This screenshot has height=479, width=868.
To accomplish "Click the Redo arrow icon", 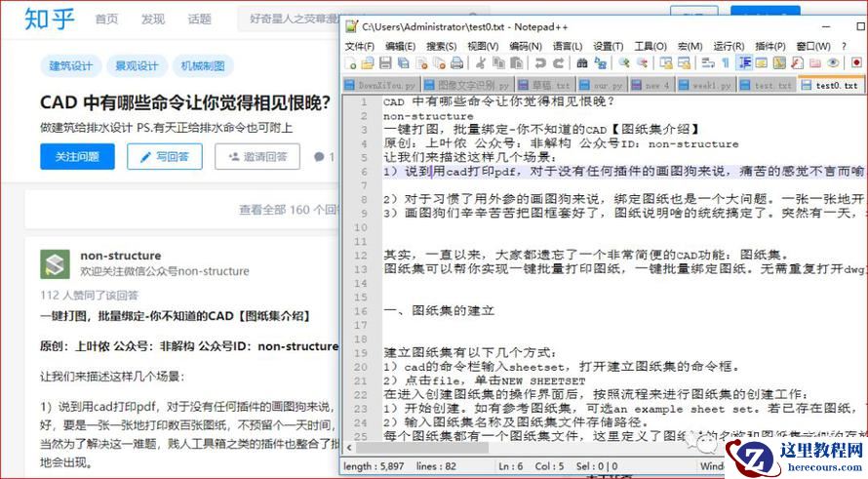I will 558,63.
